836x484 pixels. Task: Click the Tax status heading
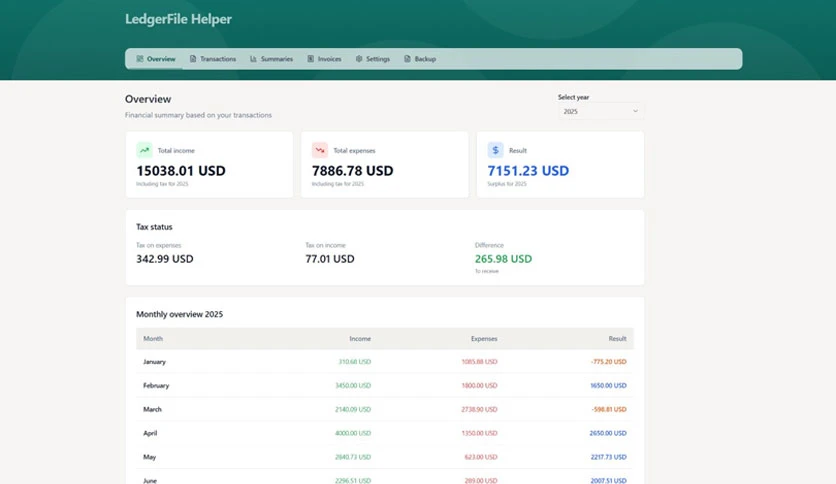[154, 227]
